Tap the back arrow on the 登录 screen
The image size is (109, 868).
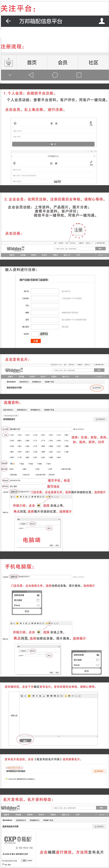pyautogui.click(x=15, y=123)
